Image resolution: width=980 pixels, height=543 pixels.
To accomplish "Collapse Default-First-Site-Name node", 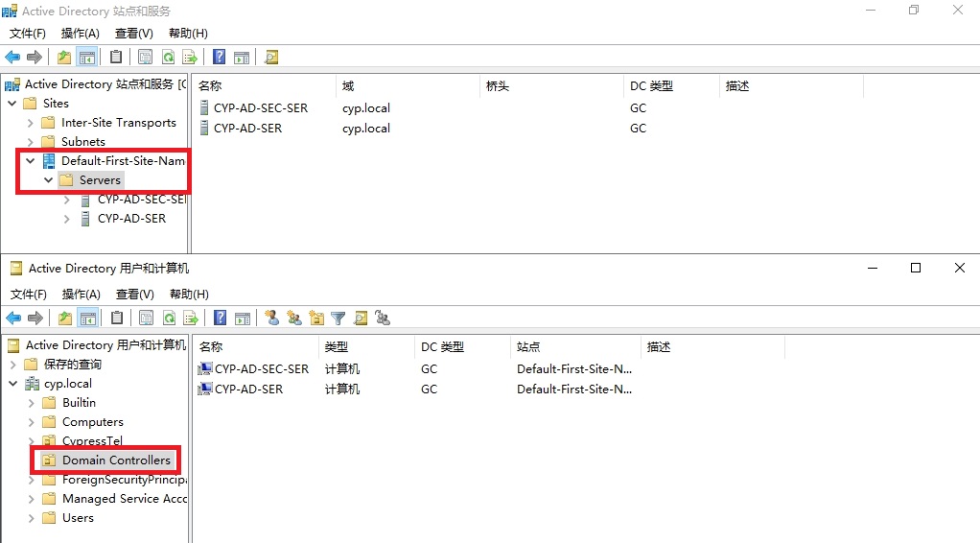I will point(30,161).
